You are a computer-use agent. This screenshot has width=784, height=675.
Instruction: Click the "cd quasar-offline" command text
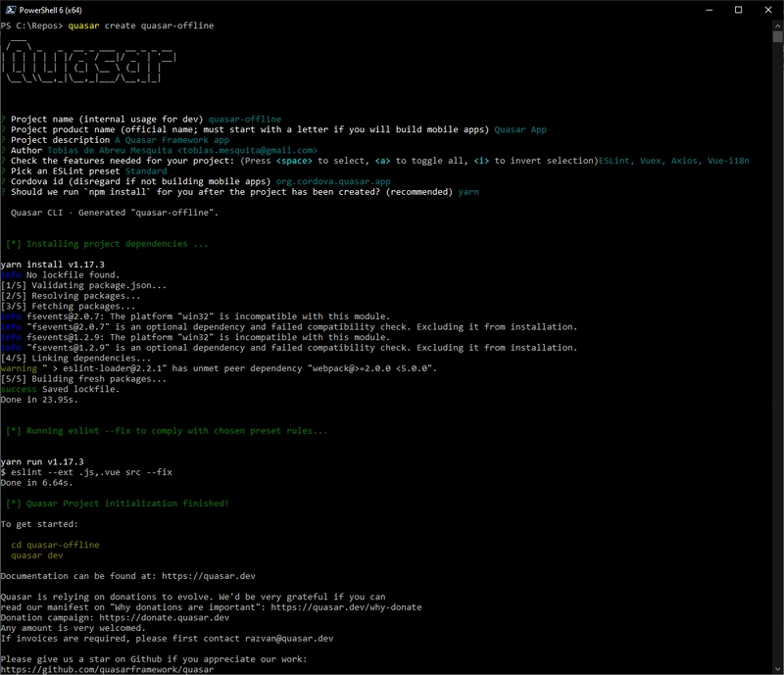point(55,545)
